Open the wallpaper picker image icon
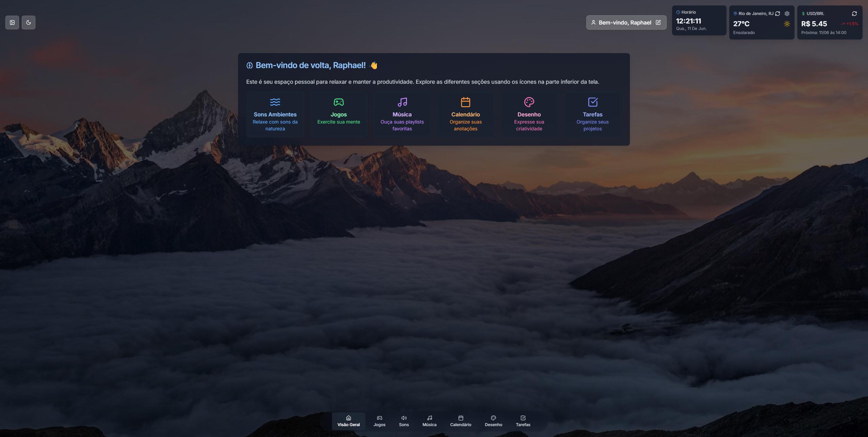The height and width of the screenshot is (437, 868). click(12, 22)
